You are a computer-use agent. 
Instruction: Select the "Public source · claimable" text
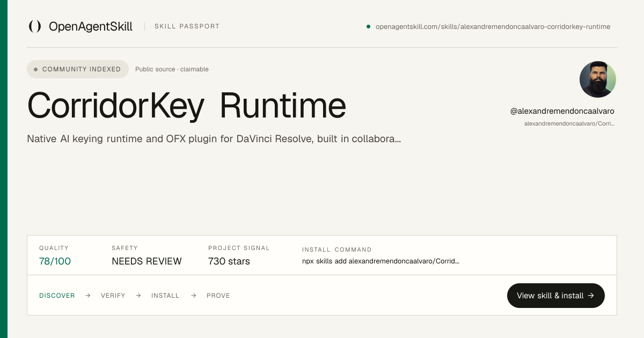click(172, 69)
